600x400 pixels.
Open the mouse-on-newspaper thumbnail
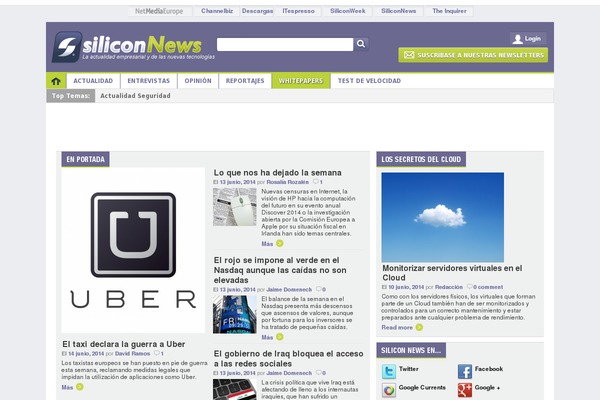click(x=235, y=207)
